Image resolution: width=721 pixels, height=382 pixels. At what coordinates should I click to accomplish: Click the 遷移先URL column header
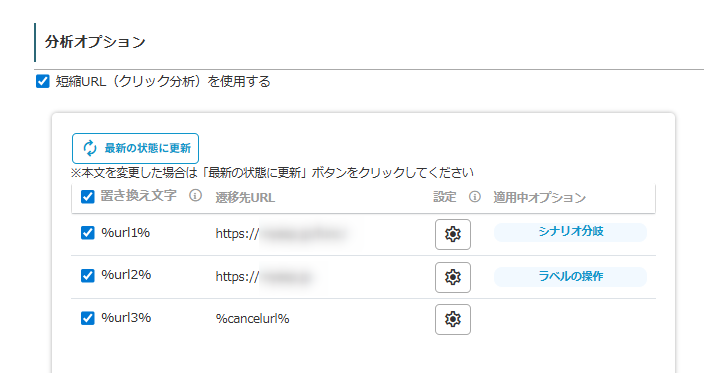pyautogui.click(x=245, y=198)
